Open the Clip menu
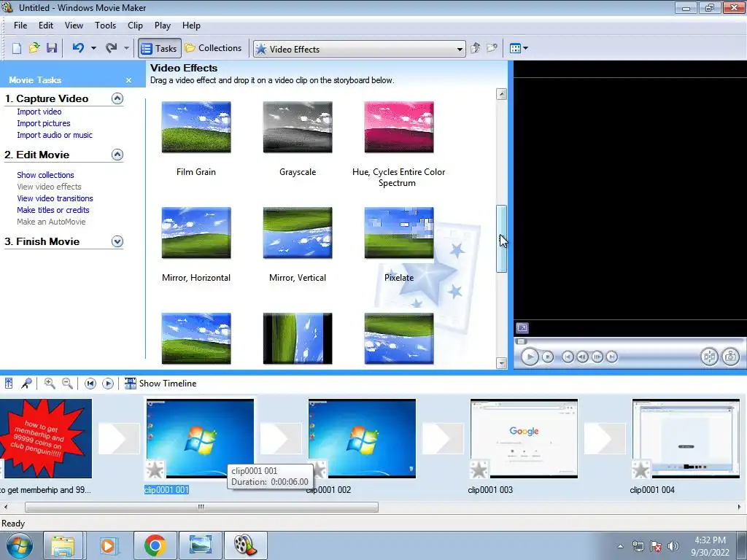The height and width of the screenshot is (560, 747). point(135,26)
